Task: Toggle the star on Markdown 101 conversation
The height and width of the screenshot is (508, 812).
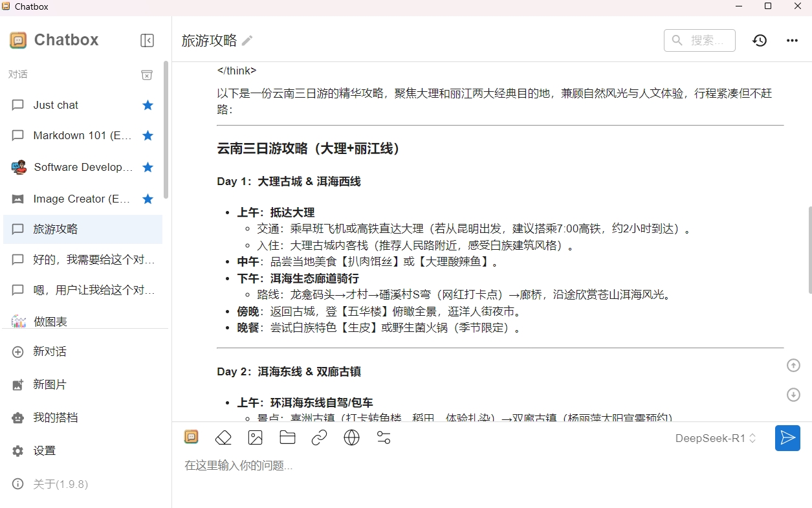Action: [x=148, y=135]
